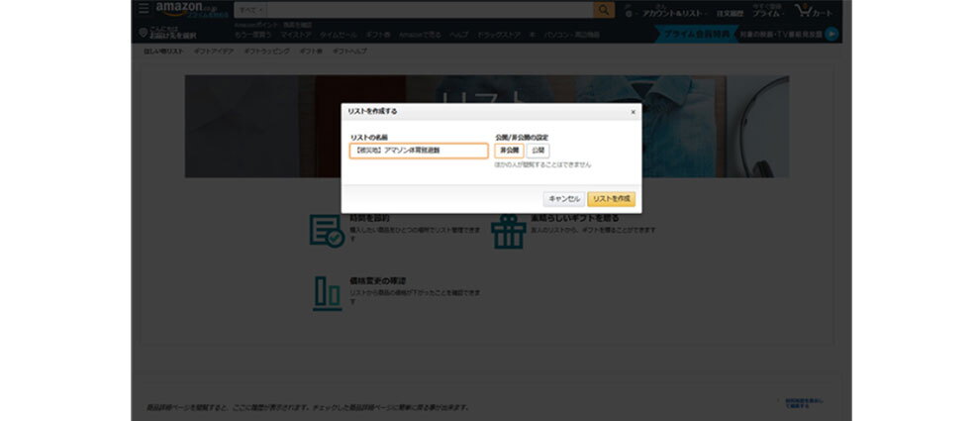Viewport: 980px width, 421px height.
Task: Click パソコン・周辺機器 in the nav bar
Action: [x=571, y=35]
